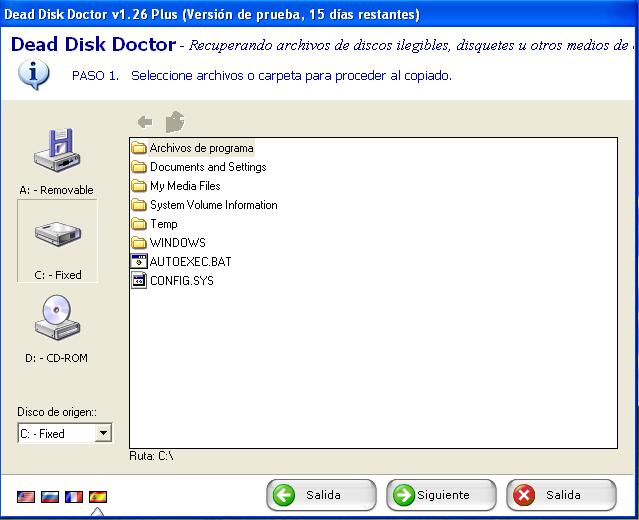
Task: Click the Documents and Settings folder icon
Action: [139, 166]
